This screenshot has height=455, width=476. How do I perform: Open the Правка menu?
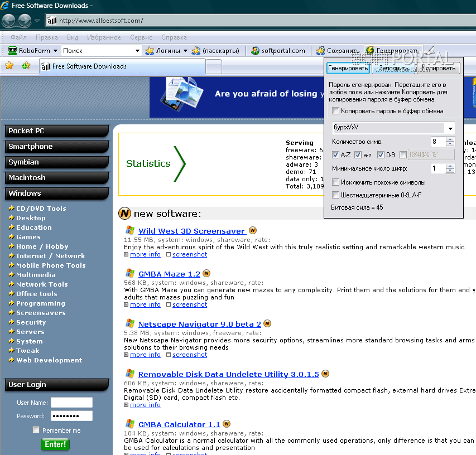point(47,37)
